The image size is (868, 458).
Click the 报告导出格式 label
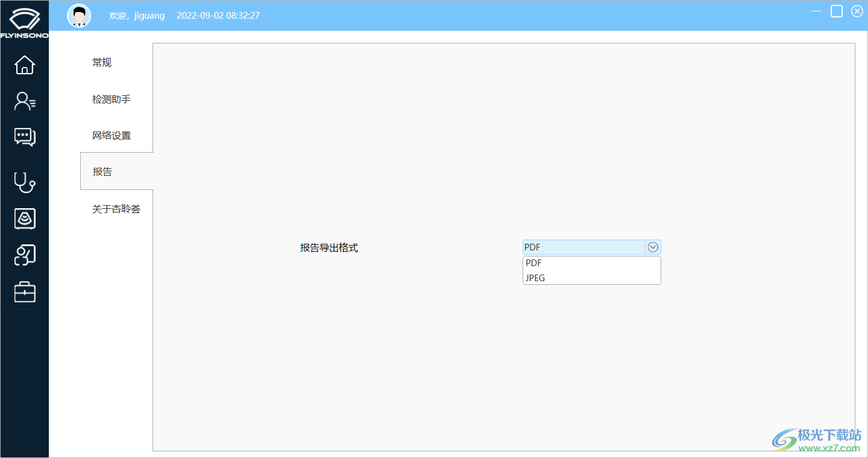click(x=329, y=247)
